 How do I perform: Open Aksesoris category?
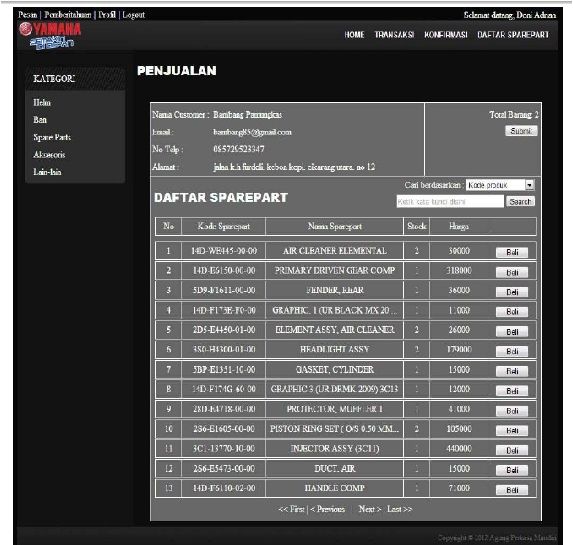tap(49, 155)
